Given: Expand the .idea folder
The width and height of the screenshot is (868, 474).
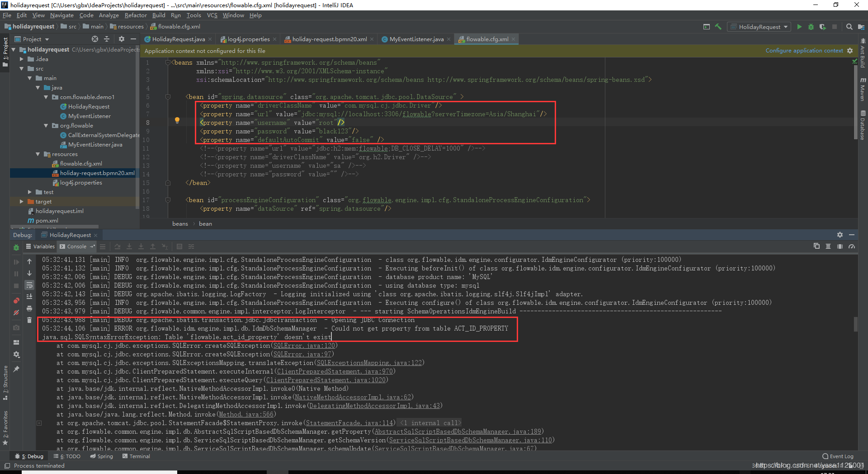Looking at the screenshot, I should 22,59.
